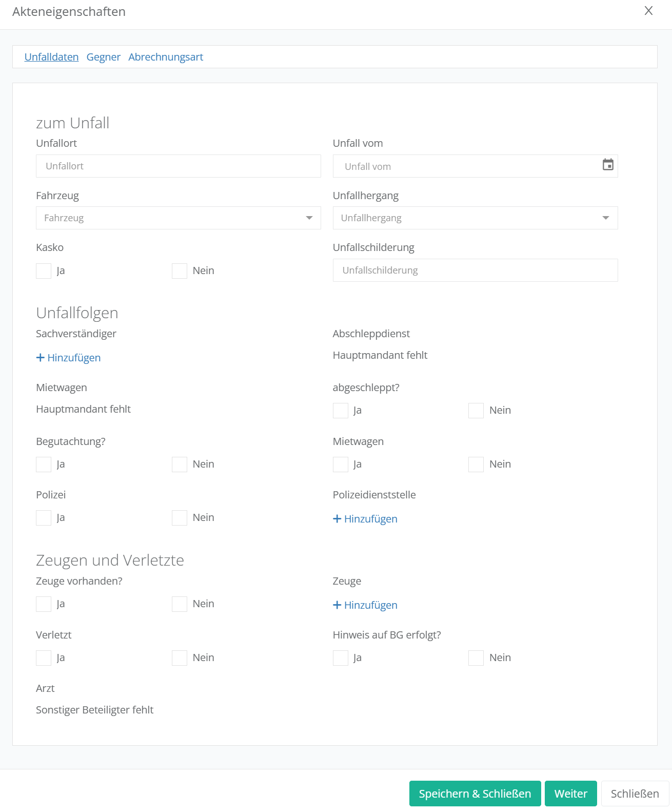Open the calendar picker for Unfall vom
The height and width of the screenshot is (812, 672).
pyautogui.click(x=608, y=165)
